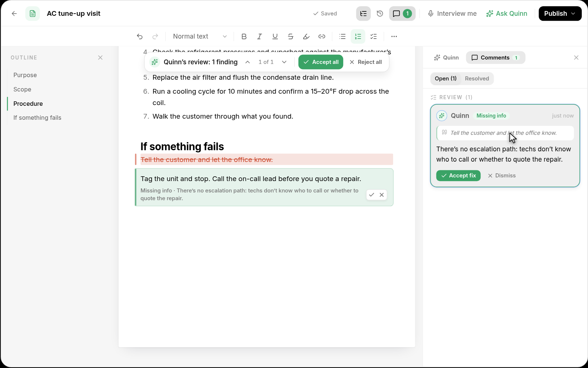Switch to checklist
The image size is (588, 368).
374,36
